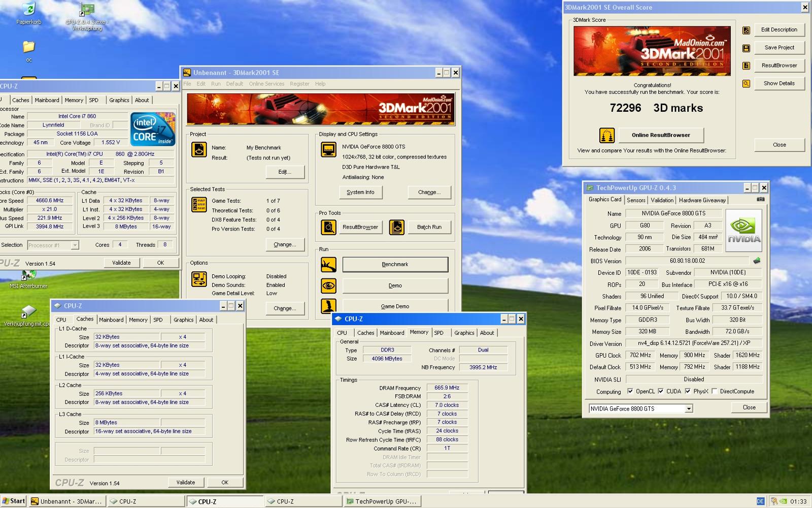The image size is (812, 508).
Task: Click the Edit Description icon in Overall Score
Action: 746,30
